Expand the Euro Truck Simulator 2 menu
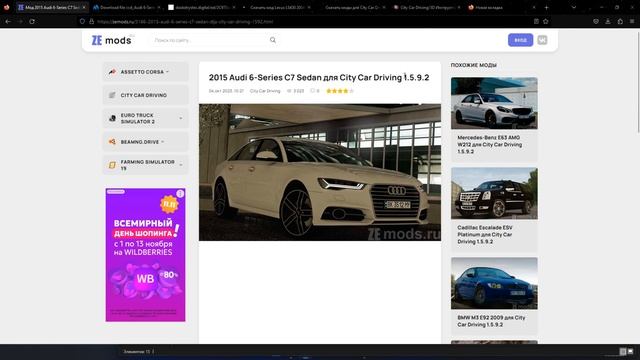640x360 pixels. 145,118
